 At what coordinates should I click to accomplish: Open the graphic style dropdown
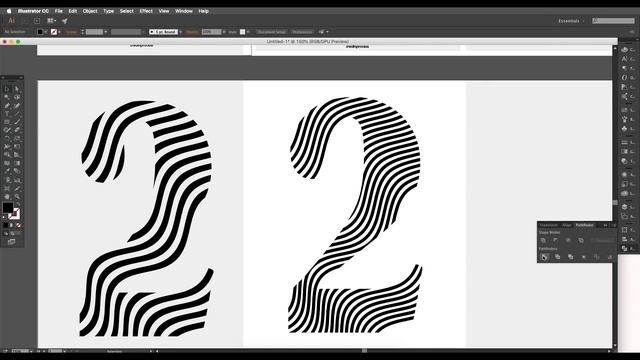[248, 32]
